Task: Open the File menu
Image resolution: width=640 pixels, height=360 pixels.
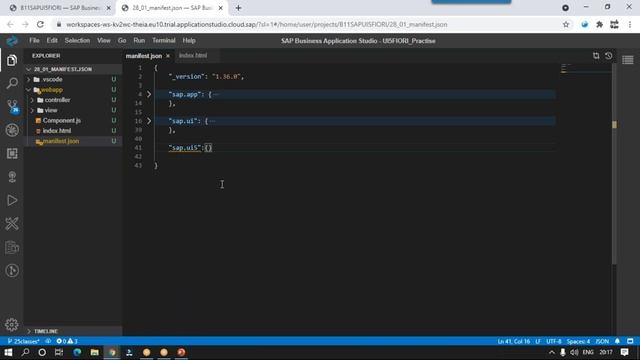Action: point(34,40)
